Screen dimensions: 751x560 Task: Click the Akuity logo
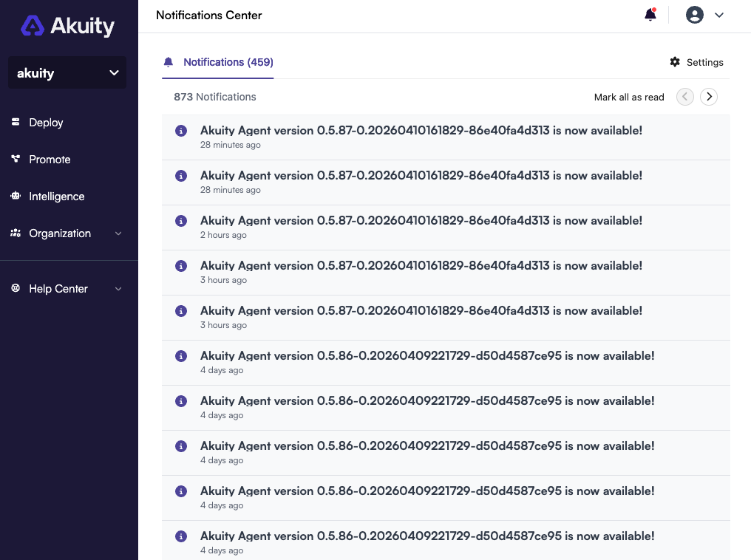tap(68, 27)
